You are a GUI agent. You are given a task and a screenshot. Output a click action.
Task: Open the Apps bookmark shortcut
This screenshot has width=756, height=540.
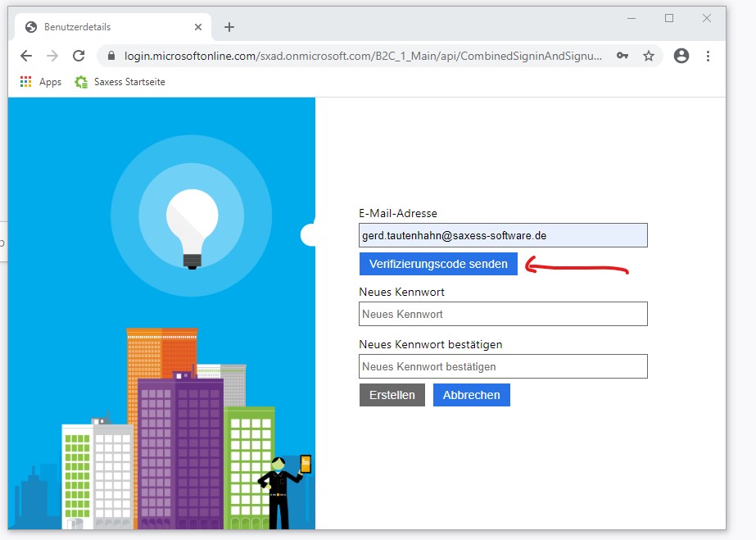41,82
